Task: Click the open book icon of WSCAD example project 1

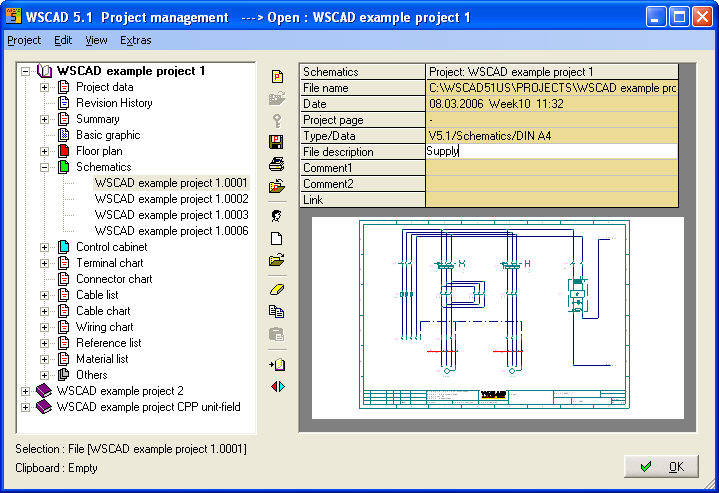Action: 44,71
